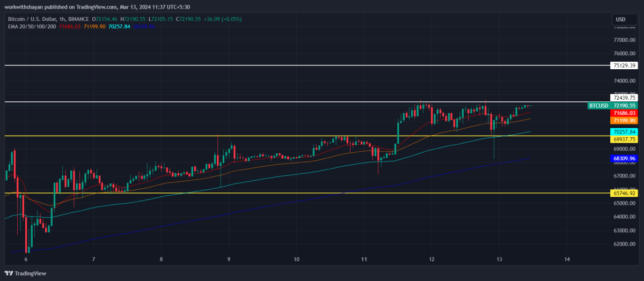Click the TradingView logo
Viewport: 644px width, 281px height.
click(x=26, y=273)
